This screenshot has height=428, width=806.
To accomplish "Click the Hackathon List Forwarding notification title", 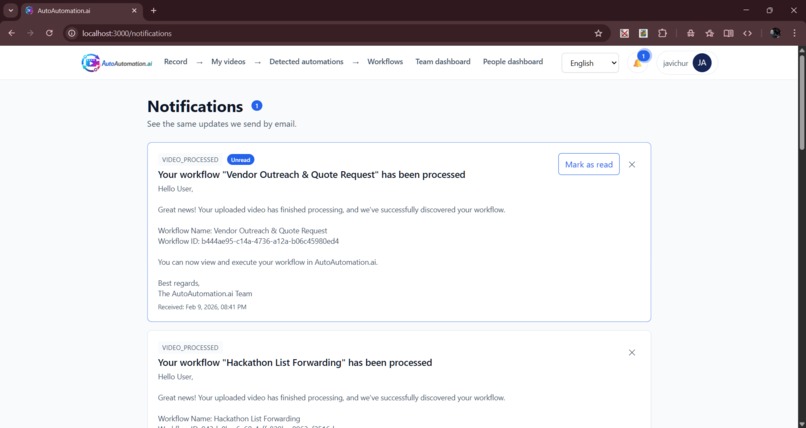I will pyautogui.click(x=295, y=363).
